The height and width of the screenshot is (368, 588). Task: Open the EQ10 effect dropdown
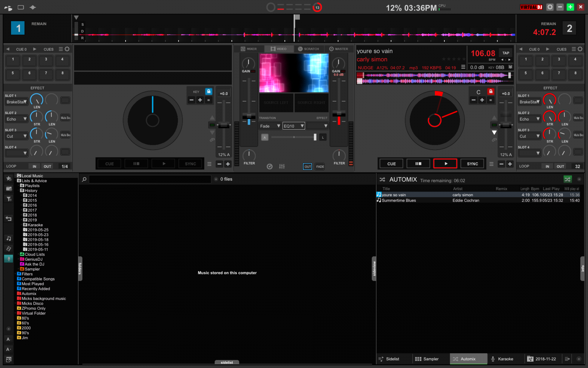[294, 126]
